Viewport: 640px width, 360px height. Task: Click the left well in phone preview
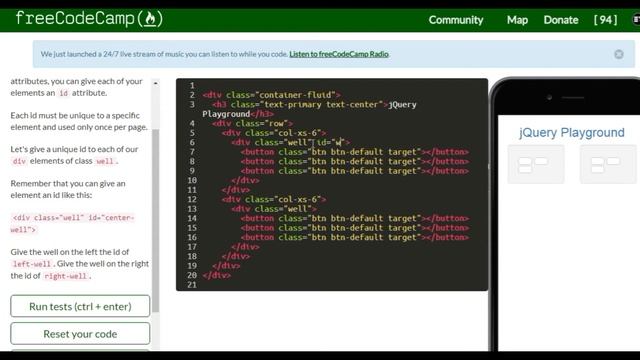[x=536, y=164]
